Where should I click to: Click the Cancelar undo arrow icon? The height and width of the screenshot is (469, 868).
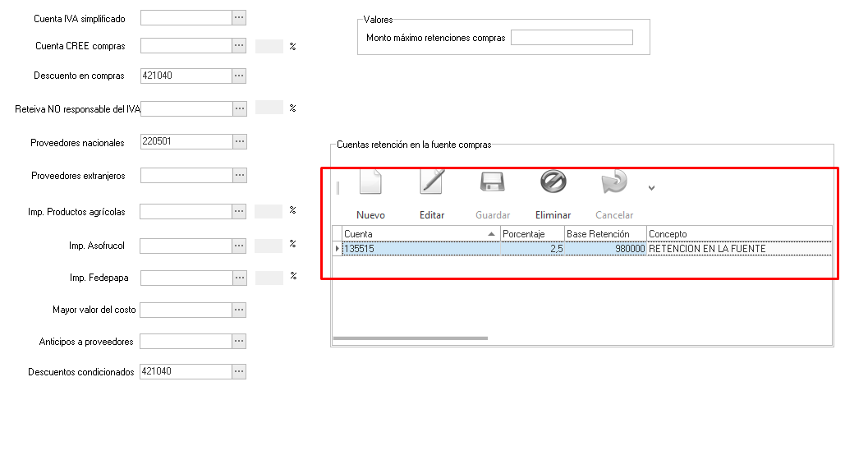[x=613, y=182]
